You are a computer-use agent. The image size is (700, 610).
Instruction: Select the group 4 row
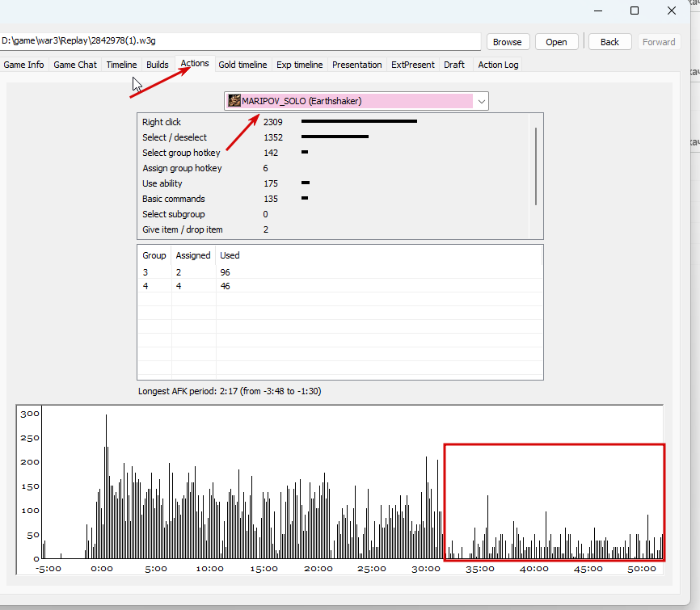340,286
